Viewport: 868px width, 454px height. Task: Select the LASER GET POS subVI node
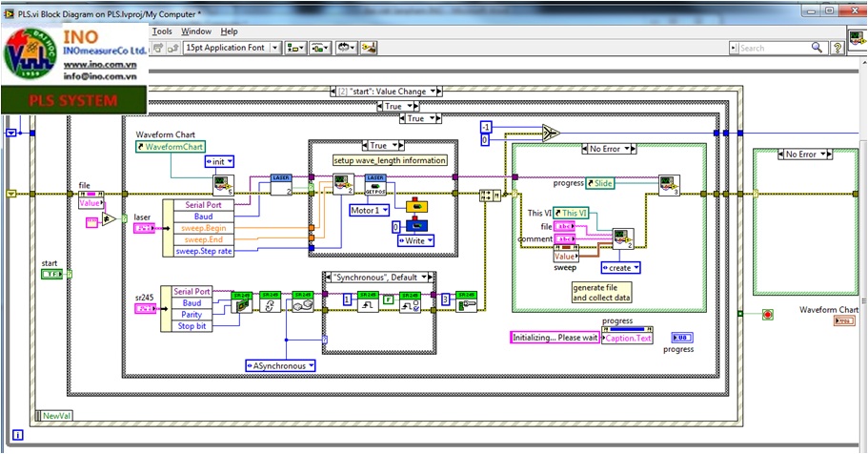pos(376,183)
